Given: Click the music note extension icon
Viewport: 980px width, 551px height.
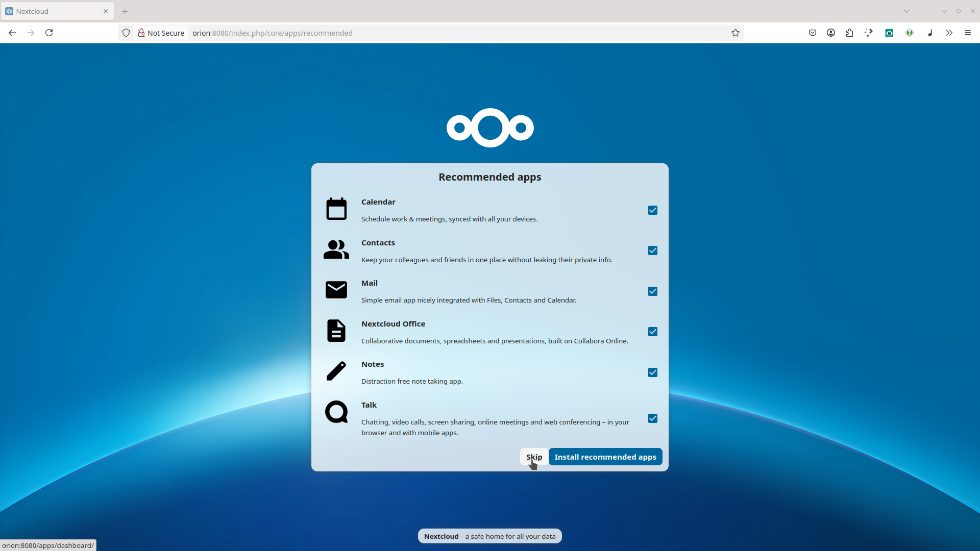Looking at the screenshot, I should pos(930,33).
